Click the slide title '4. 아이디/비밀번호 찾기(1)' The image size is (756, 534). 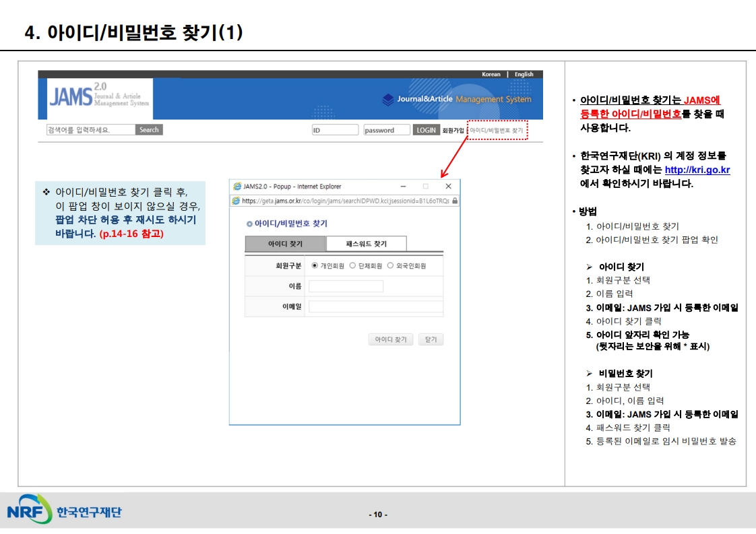click(x=133, y=32)
